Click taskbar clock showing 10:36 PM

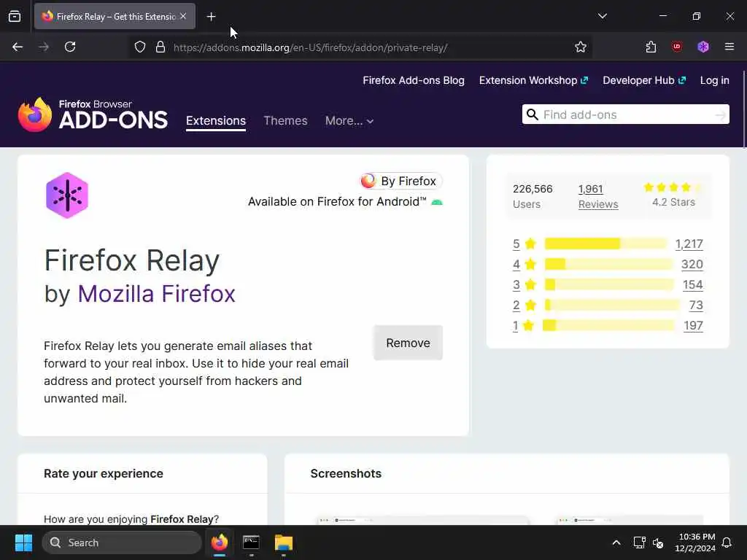695,542
